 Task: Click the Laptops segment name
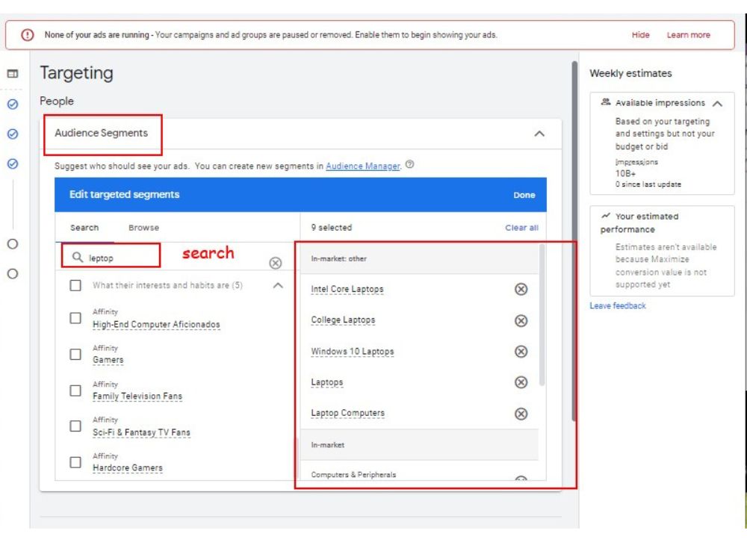327,382
